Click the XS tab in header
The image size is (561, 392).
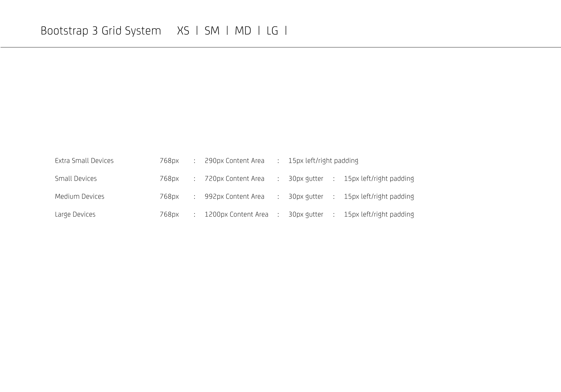[x=183, y=31]
